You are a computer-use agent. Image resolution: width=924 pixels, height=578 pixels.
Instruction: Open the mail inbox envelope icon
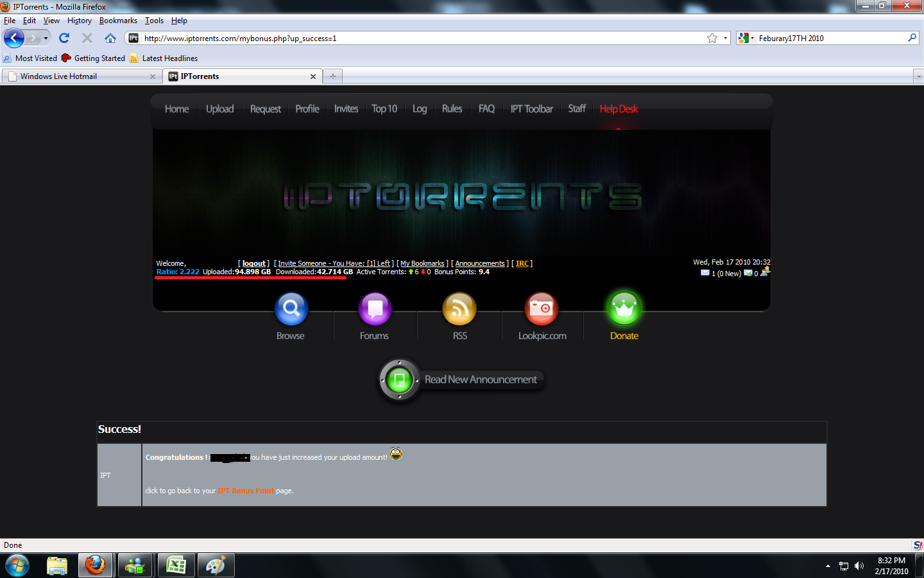coord(705,273)
